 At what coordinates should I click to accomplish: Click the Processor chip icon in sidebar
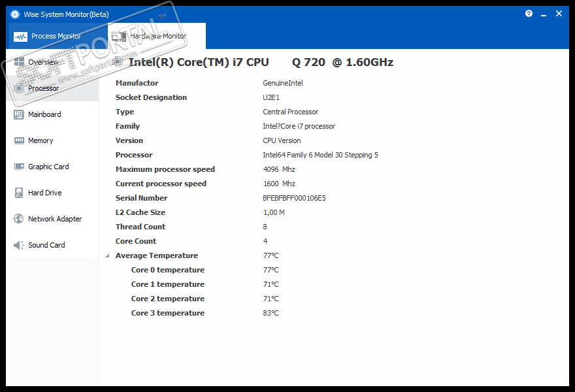point(19,88)
